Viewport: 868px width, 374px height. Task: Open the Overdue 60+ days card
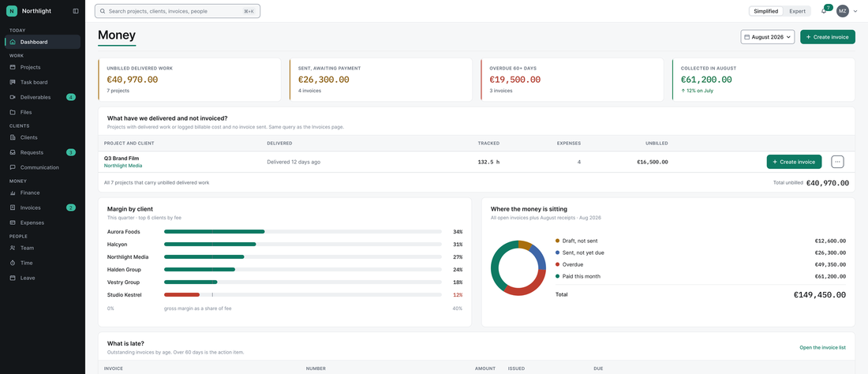pyautogui.click(x=572, y=80)
